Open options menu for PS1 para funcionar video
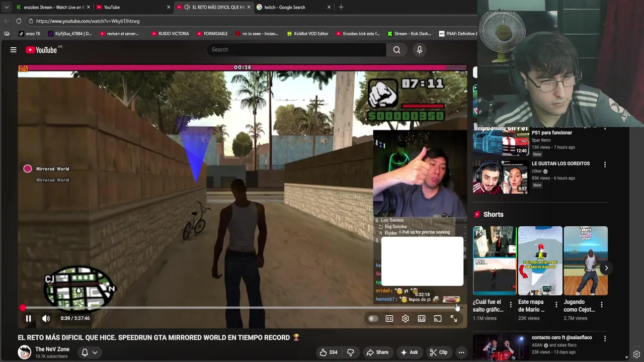 pos(605,129)
